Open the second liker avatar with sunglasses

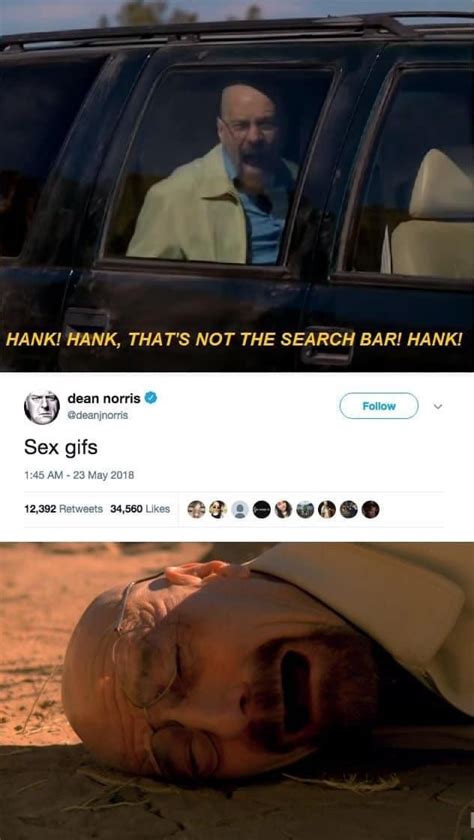point(218,509)
